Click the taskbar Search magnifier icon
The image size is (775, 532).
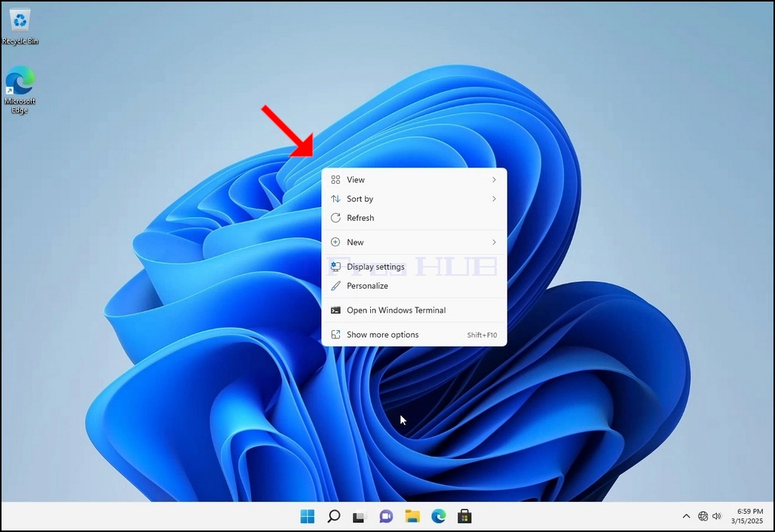334,516
